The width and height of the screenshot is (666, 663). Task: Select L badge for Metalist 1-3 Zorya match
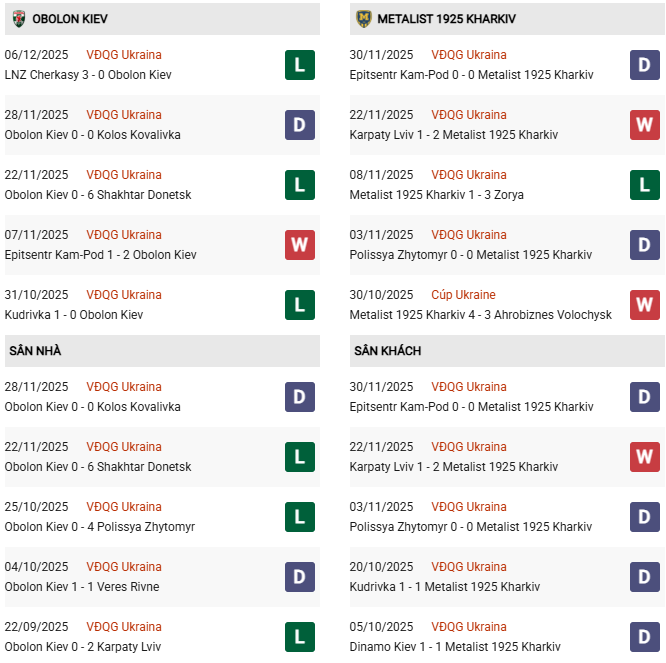[644, 185]
